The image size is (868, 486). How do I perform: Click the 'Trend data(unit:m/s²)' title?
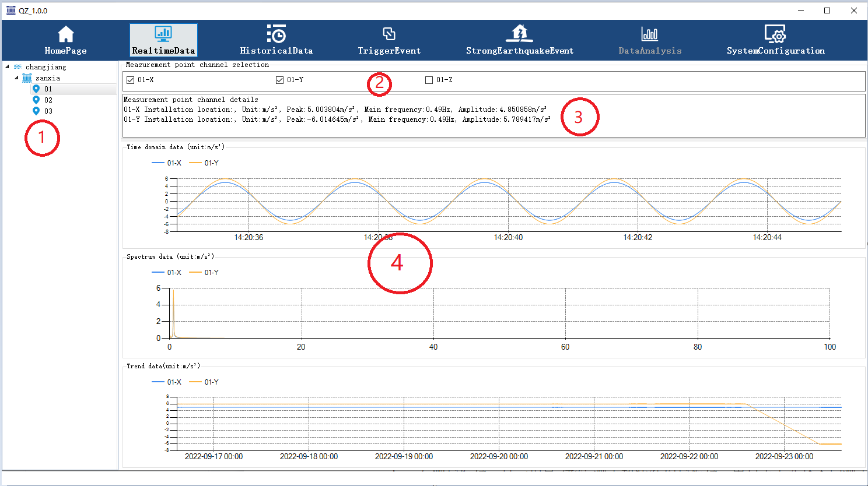tap(163, 366)
